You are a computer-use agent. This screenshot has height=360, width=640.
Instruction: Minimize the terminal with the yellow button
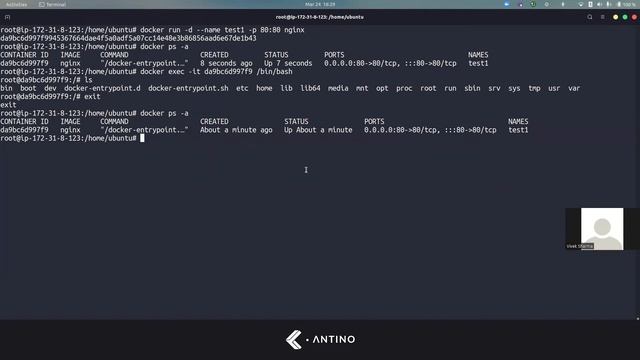[x=616, y=17]
